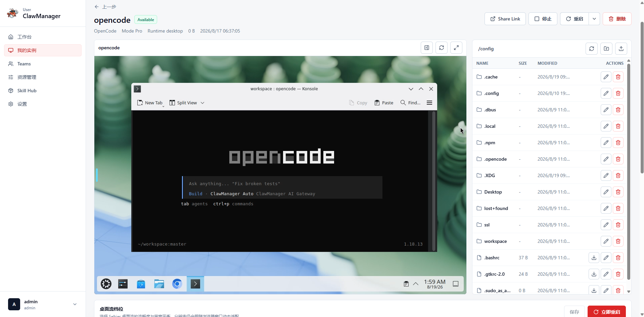Rename the Desktop folder
Viewport: 644px width, 317px height.
click(x=606, y=192)
